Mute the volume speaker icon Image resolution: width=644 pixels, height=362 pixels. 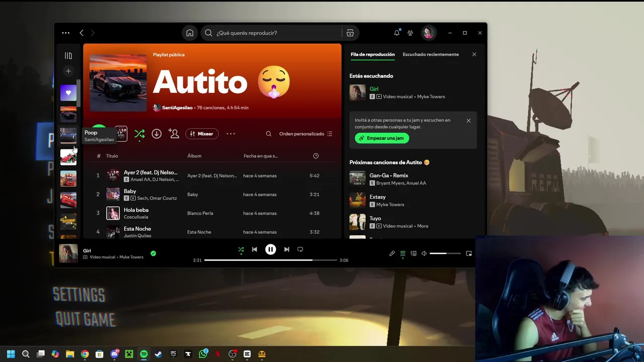click(424, 253)
